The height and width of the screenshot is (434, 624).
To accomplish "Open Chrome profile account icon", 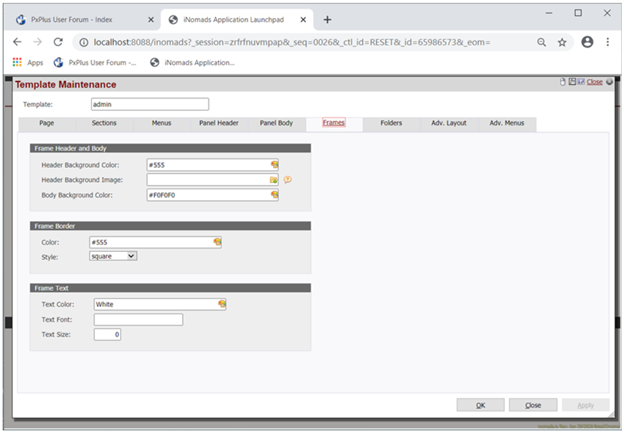I will tap(587, 42).
